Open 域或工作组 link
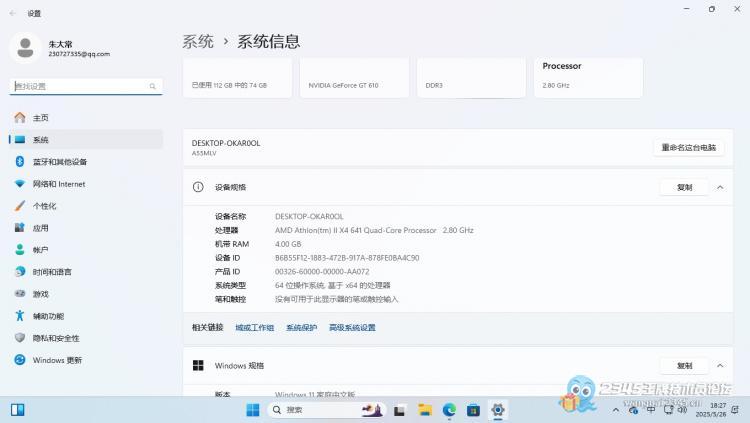 (x=254, y=327)
